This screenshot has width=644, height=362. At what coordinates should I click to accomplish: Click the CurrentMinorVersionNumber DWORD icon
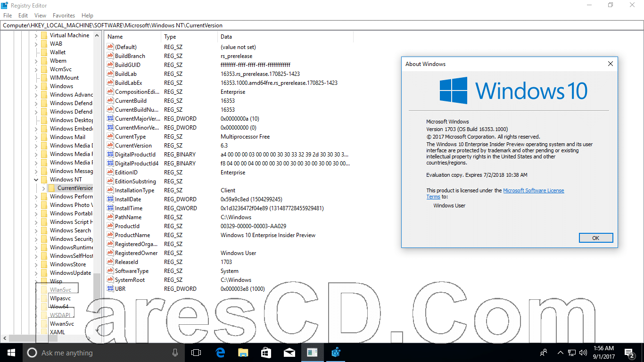coord(110,127)
